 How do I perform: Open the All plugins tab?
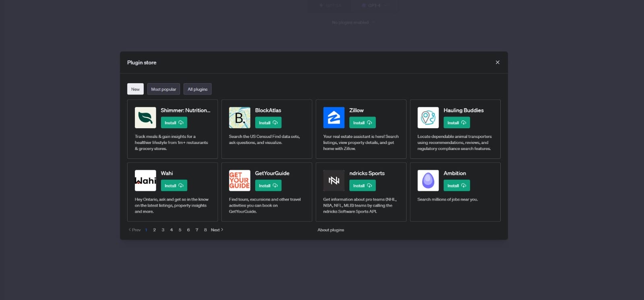click(197, 89)
